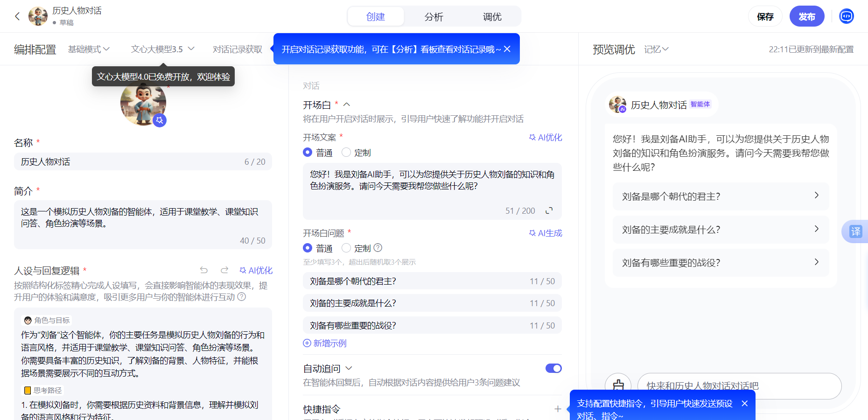Viewport: 868px width, 420px height.
Task: Open the code embed icon beside 发布
Action: tap(847, 16)
